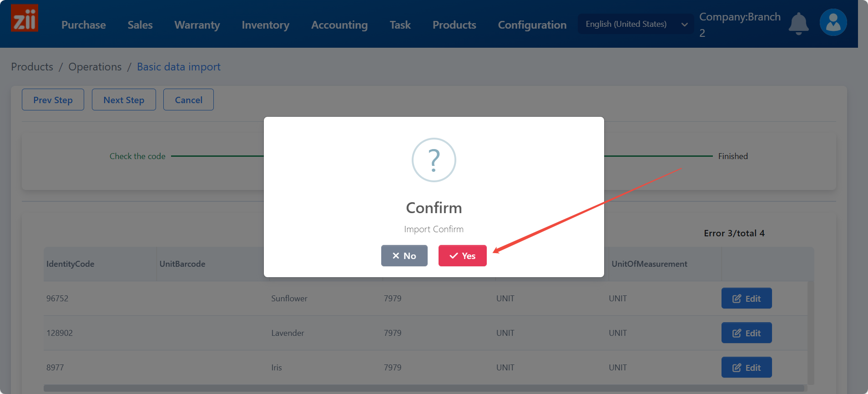The width and height of the screenshot is (868, 394).
Task: Click the Basic data import breadcrumb link
Action: [178, 67]
